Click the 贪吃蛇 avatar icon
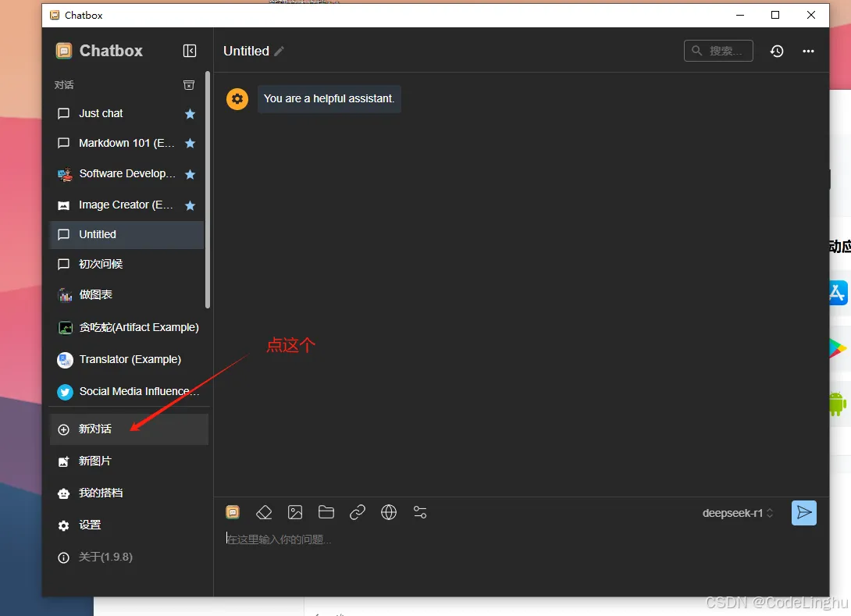Screen dimensions: 851x616 coord(65,328)
